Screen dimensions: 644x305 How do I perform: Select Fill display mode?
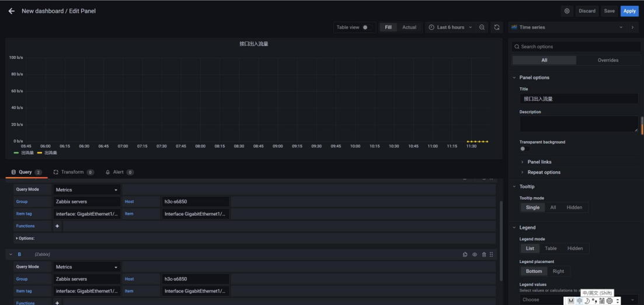(x=388, y=27)
